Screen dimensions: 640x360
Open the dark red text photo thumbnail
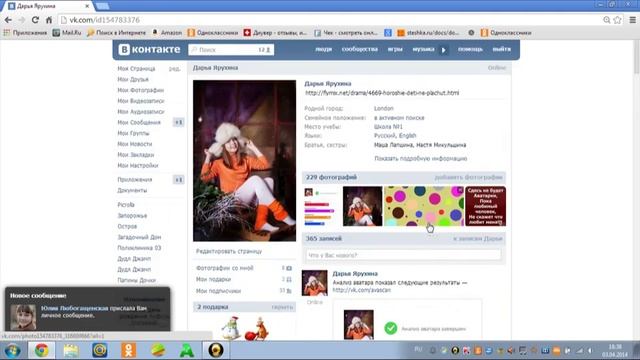tap(485, 206)
